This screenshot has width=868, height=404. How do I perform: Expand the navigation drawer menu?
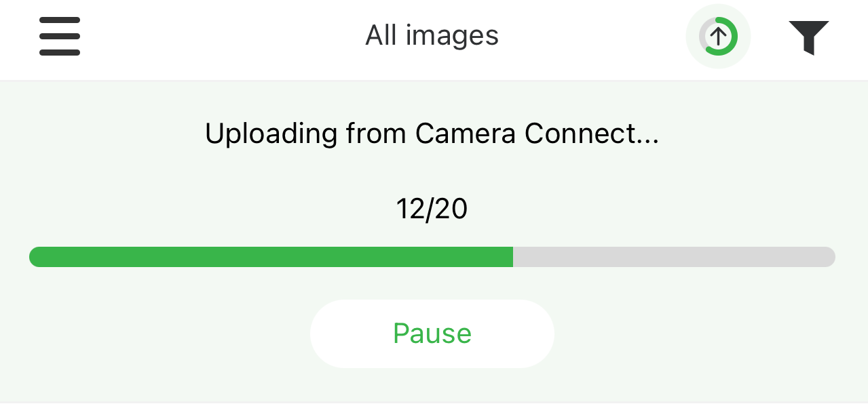[x=60, y=36]
